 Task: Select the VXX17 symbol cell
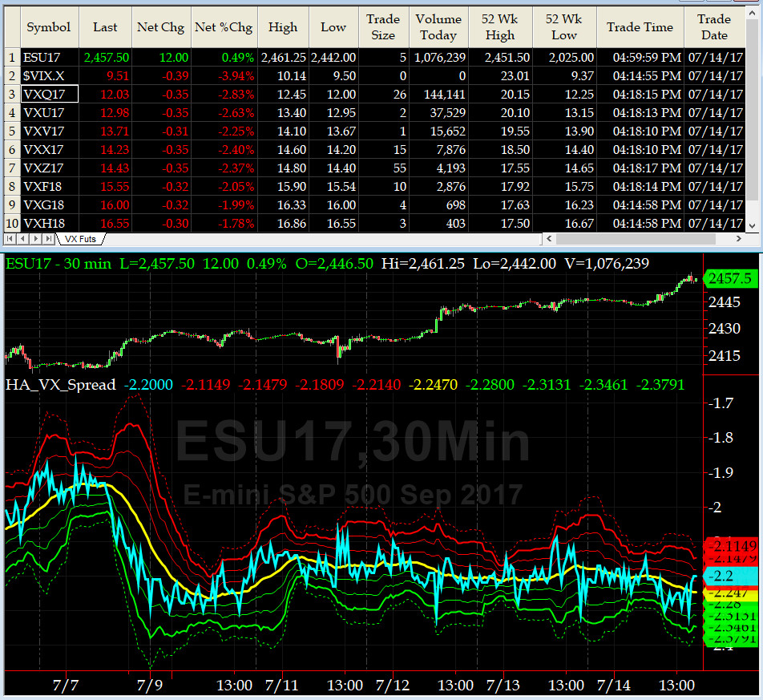pos(50,150)
